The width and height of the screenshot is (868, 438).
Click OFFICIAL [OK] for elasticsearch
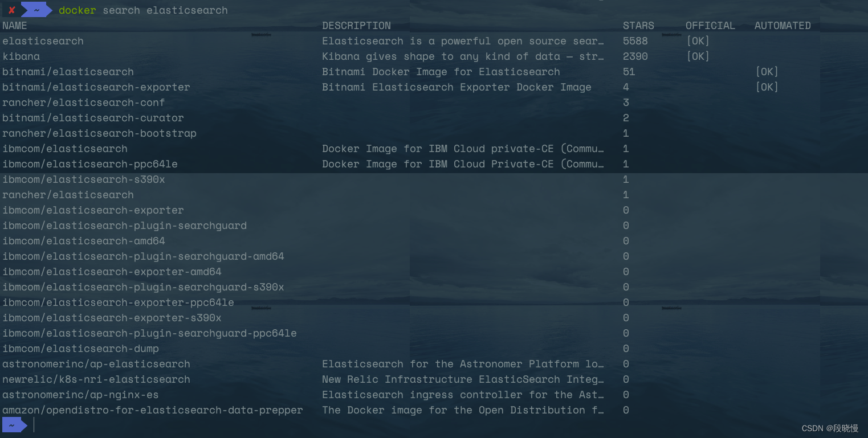[x=698, y=41]
